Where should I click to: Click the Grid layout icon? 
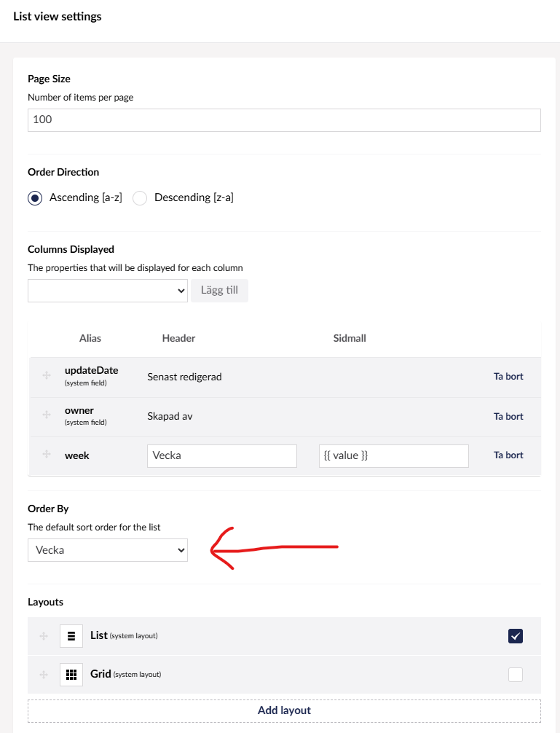click(71, 675)
